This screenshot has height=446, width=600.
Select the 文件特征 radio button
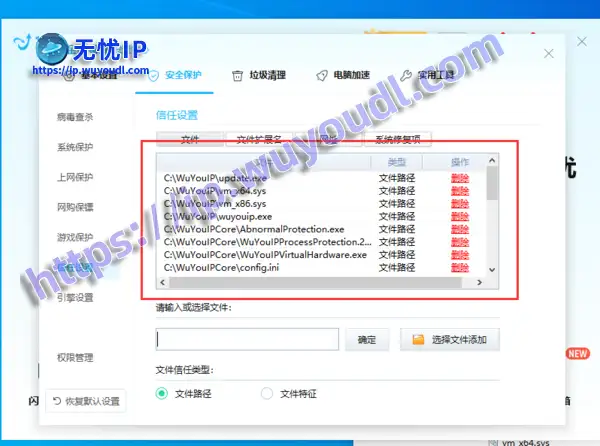pyautogui.click(x=266, y=394)
